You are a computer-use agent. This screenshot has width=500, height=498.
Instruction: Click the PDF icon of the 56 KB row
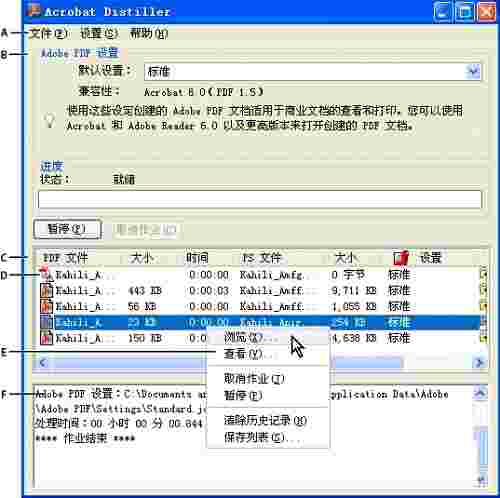point(46,306)
